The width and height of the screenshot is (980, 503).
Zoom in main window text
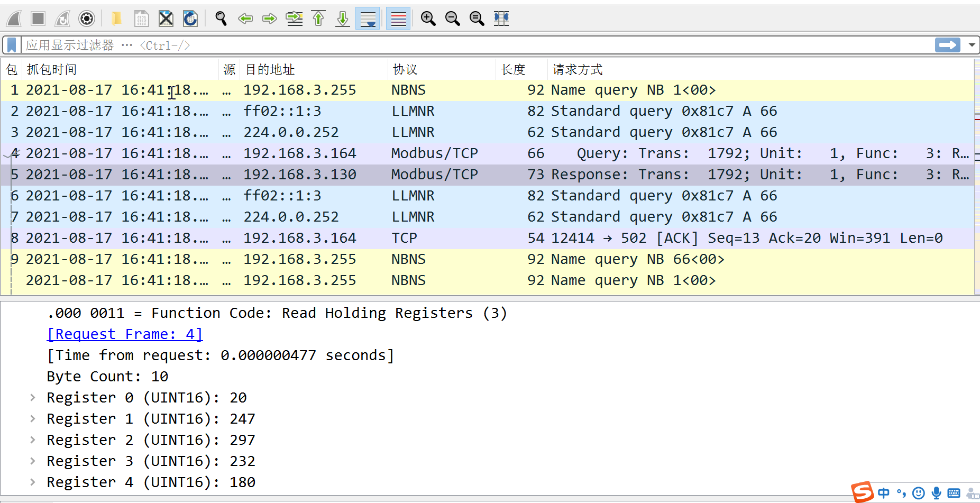[428, 19]
